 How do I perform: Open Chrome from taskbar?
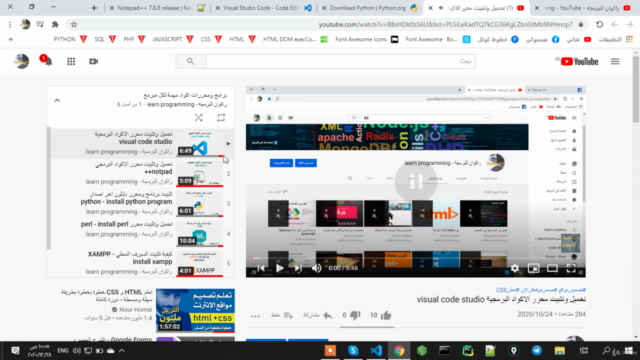[399, 351]
